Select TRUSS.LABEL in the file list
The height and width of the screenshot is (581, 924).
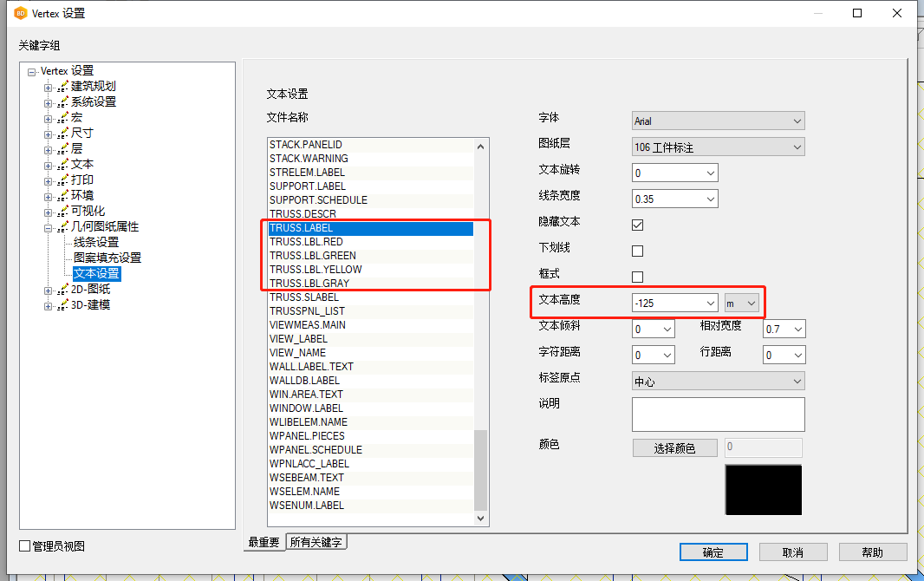click(x=371, y=228)
